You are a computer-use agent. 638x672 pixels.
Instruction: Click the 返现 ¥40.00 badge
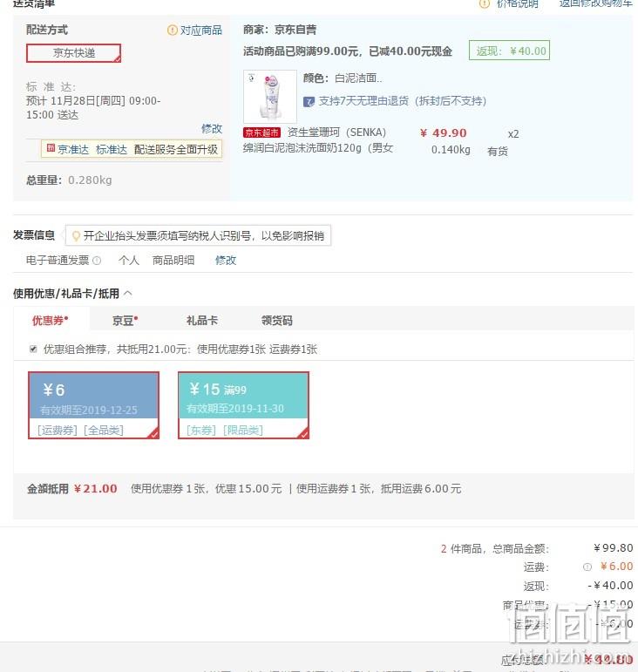(509, 51)
